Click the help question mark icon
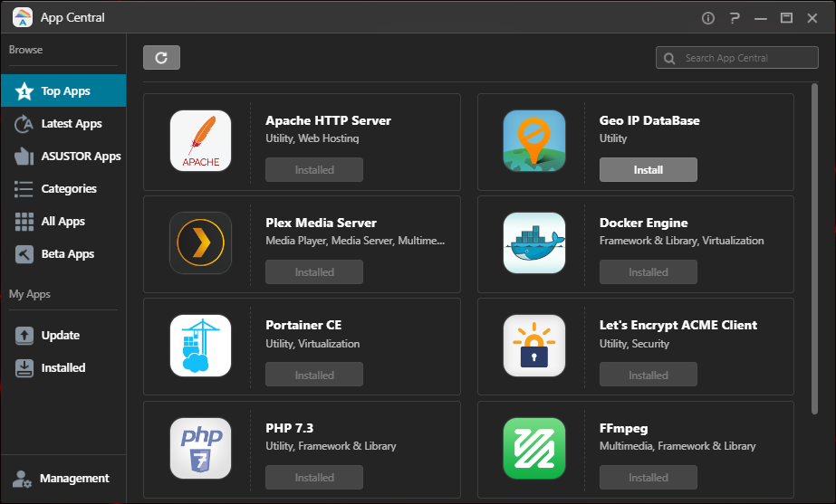The image size is (836, 504). click(735, 18)
